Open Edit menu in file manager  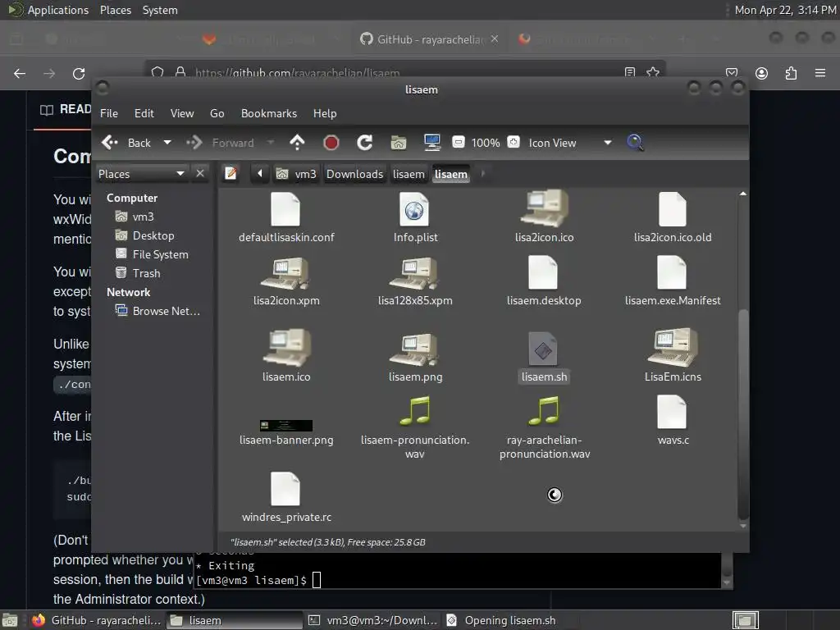144,113
